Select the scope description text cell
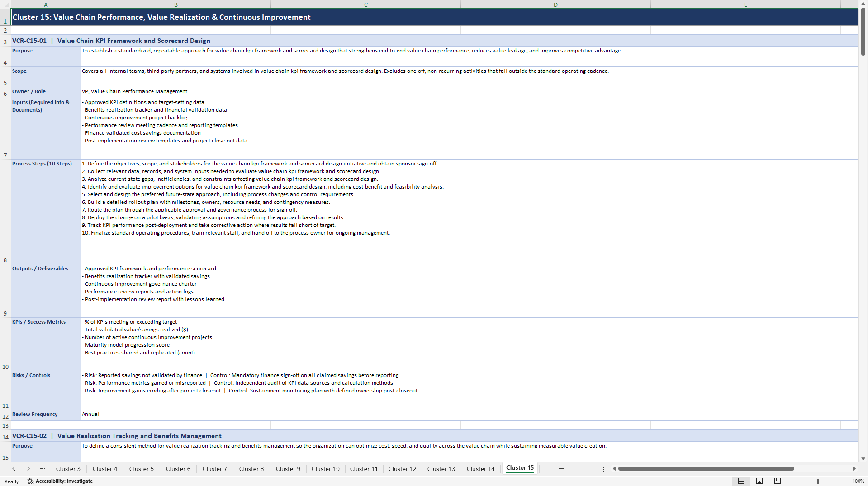The height and width of the screenshot is (486, 868). [x=470, y=77]
